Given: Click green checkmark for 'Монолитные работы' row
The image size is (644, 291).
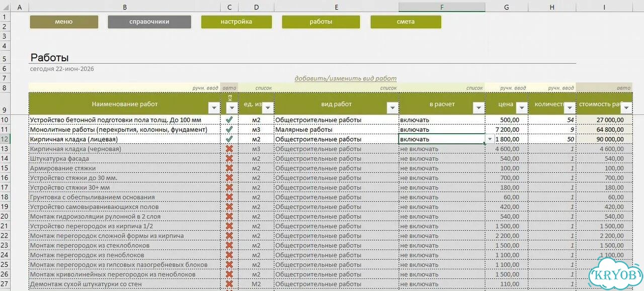Looking at the screenshot, I should pyautogui.click(x=229, y=130).
